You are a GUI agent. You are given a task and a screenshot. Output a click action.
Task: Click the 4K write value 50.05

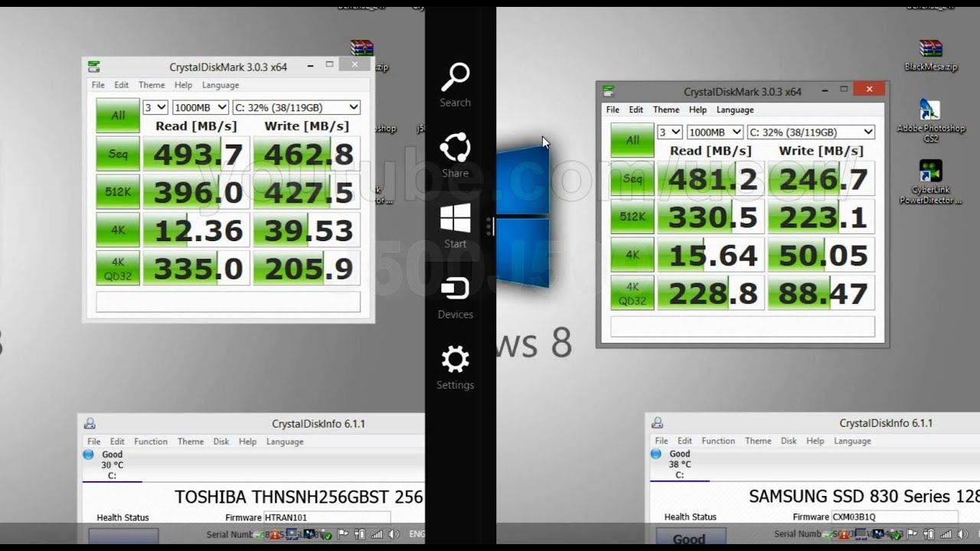tap(822, 254)
